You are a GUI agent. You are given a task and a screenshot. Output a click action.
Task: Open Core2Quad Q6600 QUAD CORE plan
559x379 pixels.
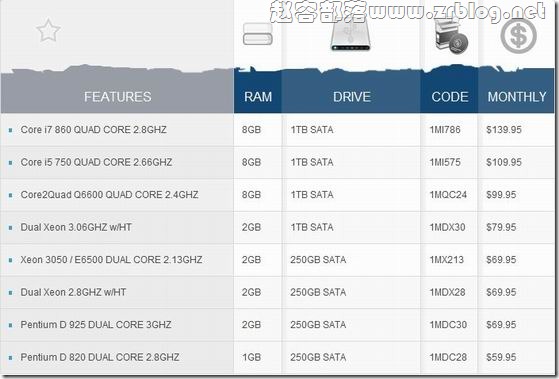click(109, 195)
